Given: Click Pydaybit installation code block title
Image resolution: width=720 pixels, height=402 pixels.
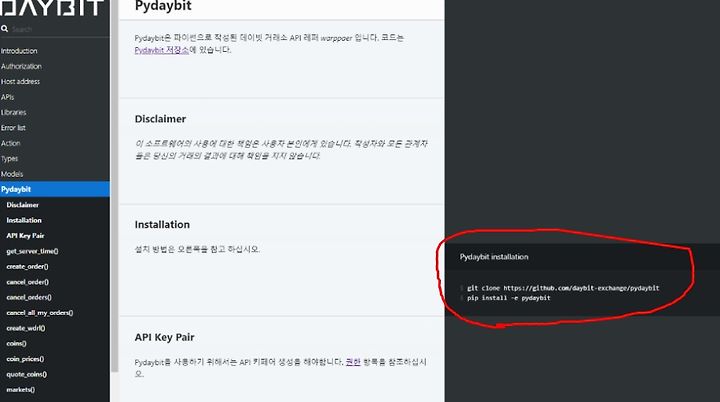Looking at the screenshot, I should pos(494,257).
